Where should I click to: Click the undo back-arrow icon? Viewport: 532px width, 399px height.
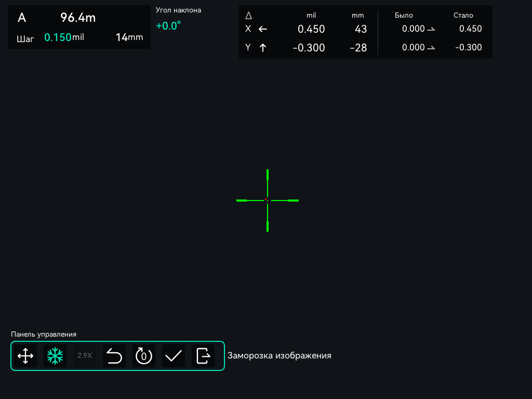[114, 356]
